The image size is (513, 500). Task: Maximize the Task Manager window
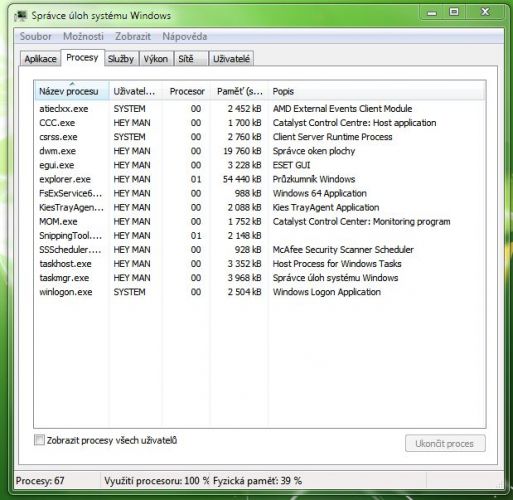454,13
